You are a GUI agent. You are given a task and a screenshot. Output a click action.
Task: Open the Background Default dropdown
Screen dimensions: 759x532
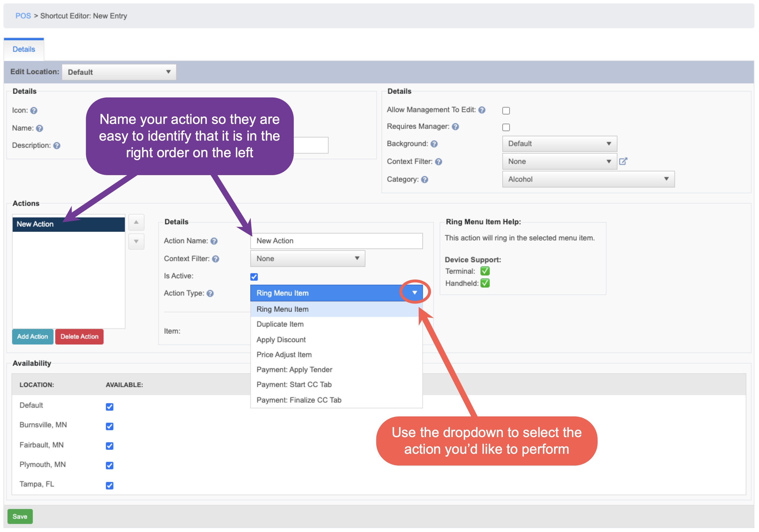[560, 144]
